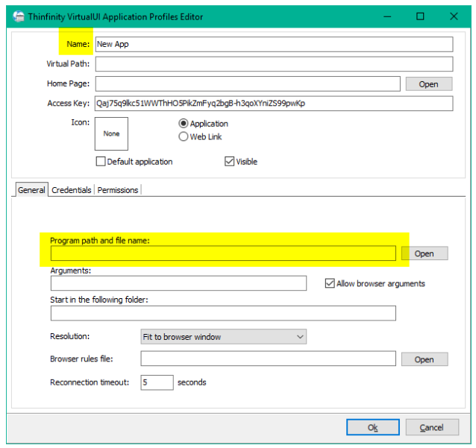
Task: Click Open beside Browser rules file
Action: [x=425, y=359]
